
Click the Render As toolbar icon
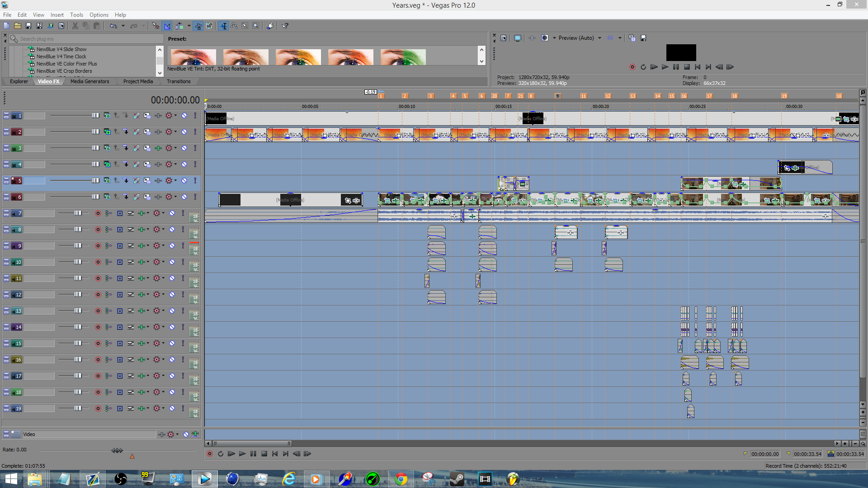pos(50,26)
